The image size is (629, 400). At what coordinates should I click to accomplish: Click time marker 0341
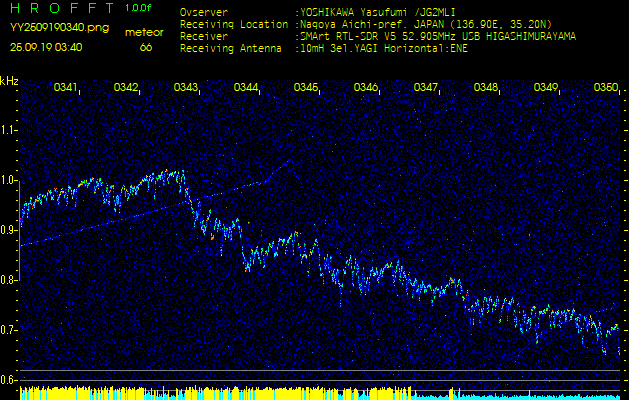(65, 87)
